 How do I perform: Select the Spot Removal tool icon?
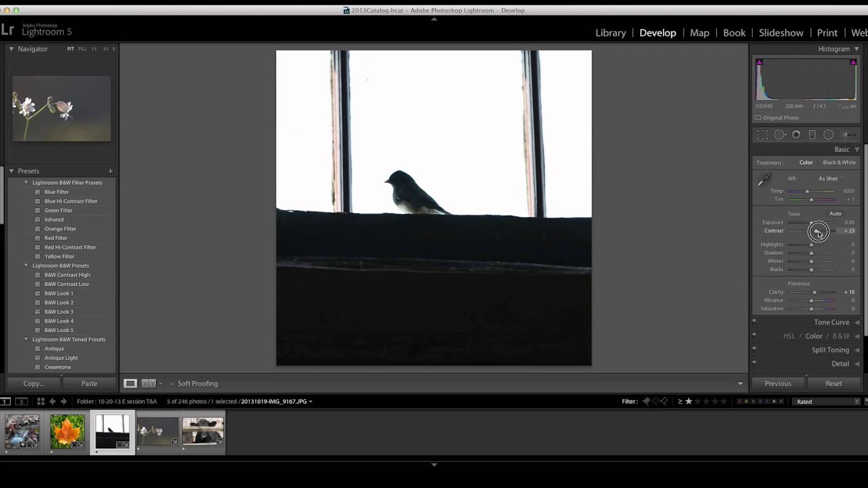[x=780, y=135]
